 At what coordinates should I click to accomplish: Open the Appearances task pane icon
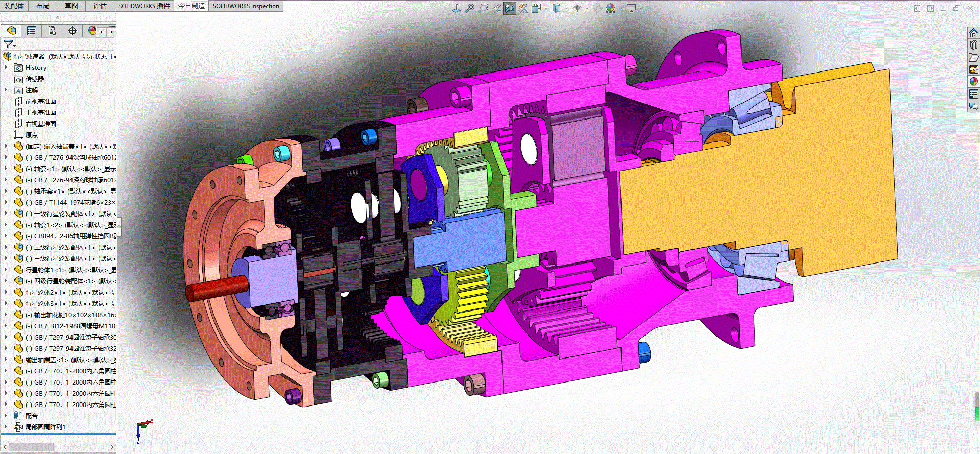click(974, 82)
